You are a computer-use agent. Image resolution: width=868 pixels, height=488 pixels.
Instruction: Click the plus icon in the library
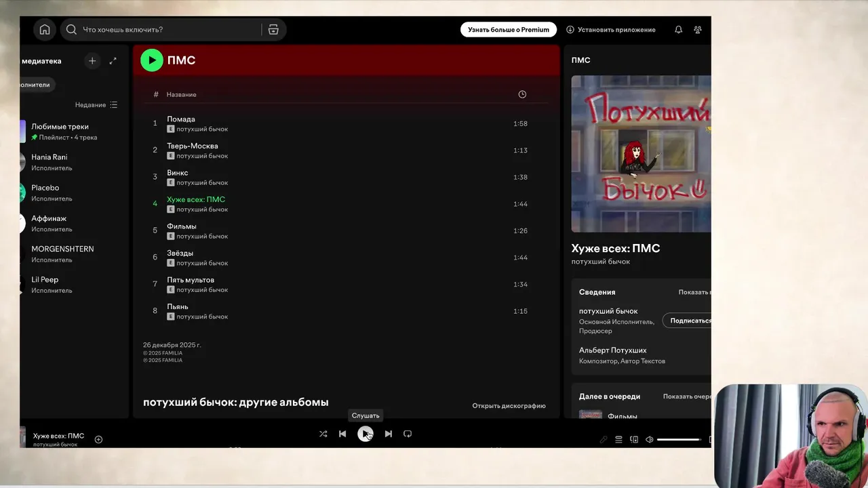tap(92, 61)
